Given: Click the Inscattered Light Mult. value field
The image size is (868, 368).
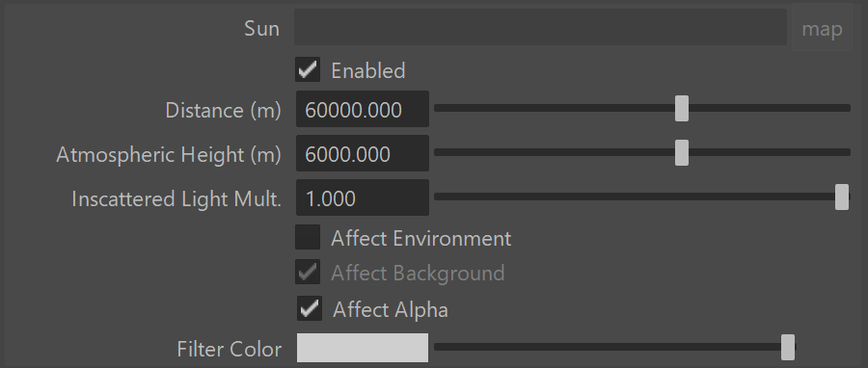Looking at the screenshot, I should 363,197.
